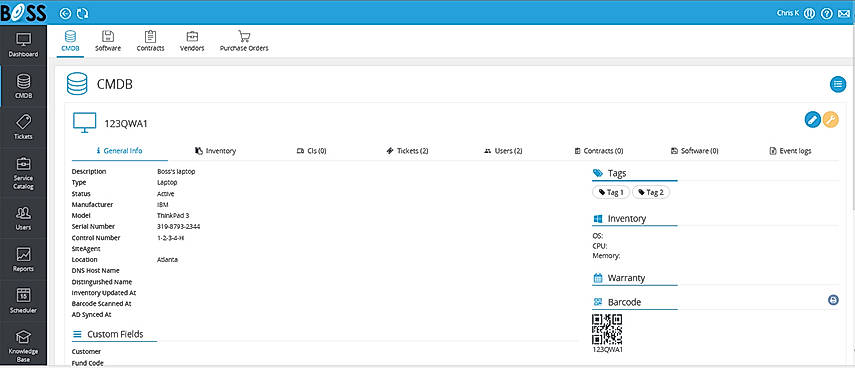Open Dashboard in the sidebar
The height and width of the screenshot is (368, 855).
coord(23,45)
